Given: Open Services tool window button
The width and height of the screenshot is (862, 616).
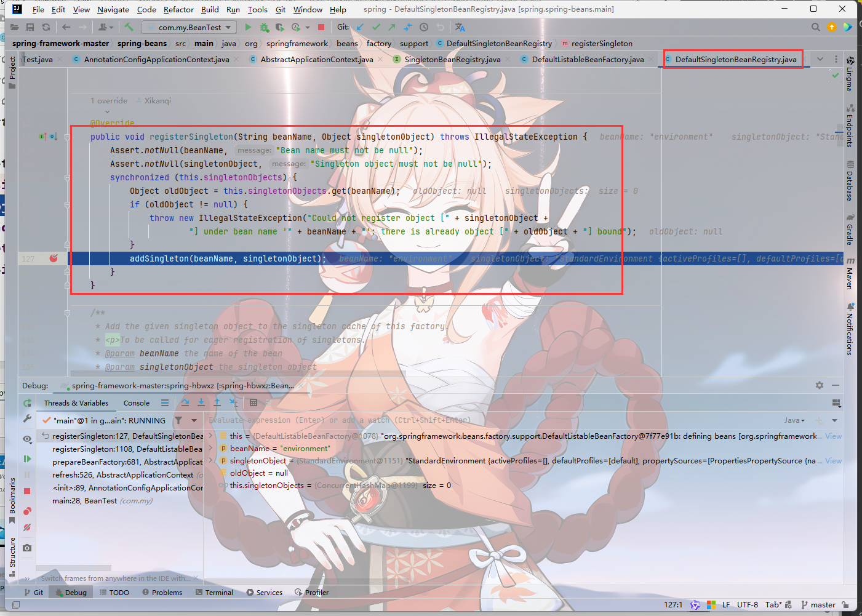Looking at the screenshot, I should 265,593.
